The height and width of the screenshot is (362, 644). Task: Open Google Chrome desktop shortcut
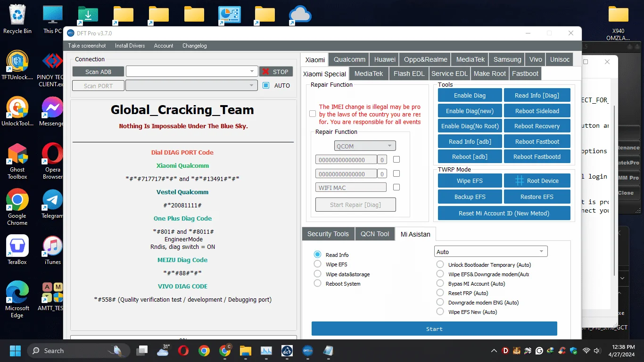click(x=17, y=207)
